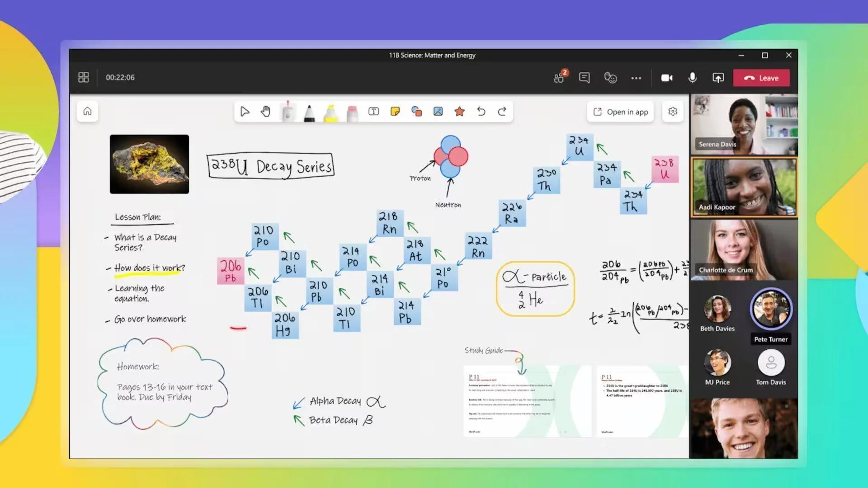Click the settings gear icon
868x488 pixels.
point(672,112)
